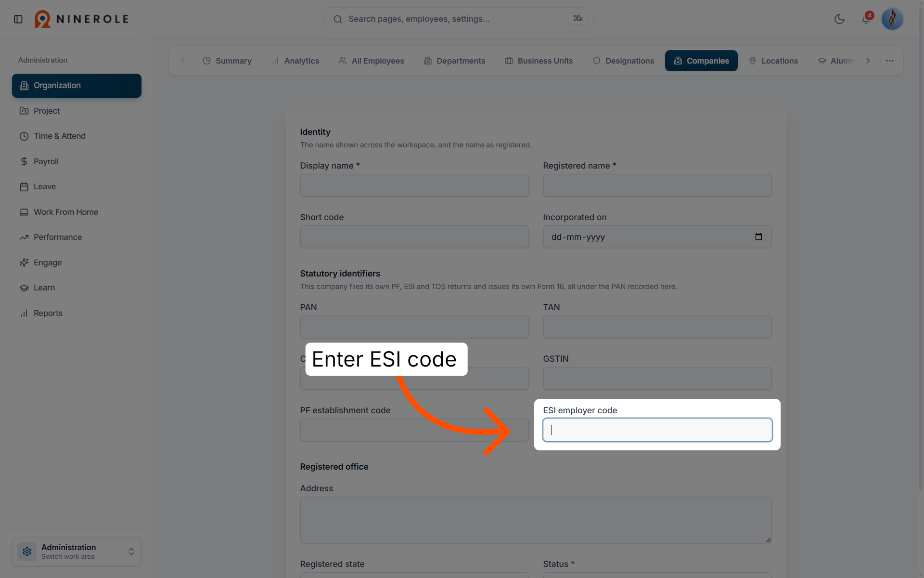Click the Registered name field

[x=657, y=185]
